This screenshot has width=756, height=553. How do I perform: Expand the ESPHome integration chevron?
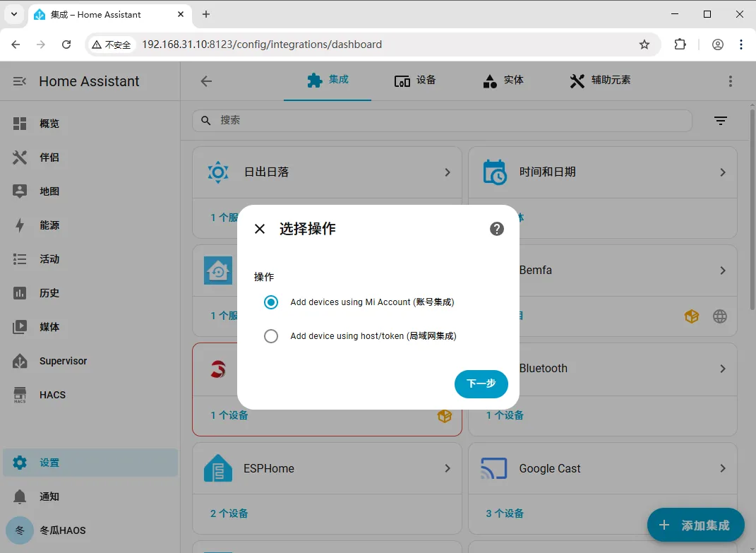pyautogui.click(x=448, y=468)
